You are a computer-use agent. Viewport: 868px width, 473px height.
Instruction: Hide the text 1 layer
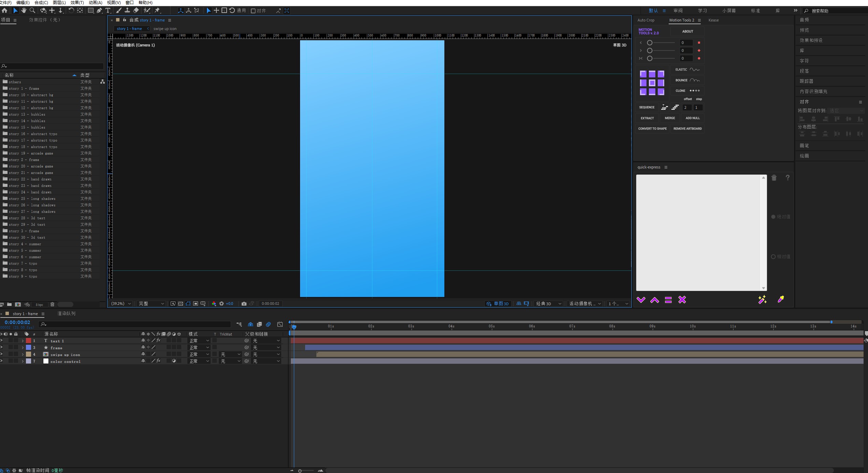(1, 340)
